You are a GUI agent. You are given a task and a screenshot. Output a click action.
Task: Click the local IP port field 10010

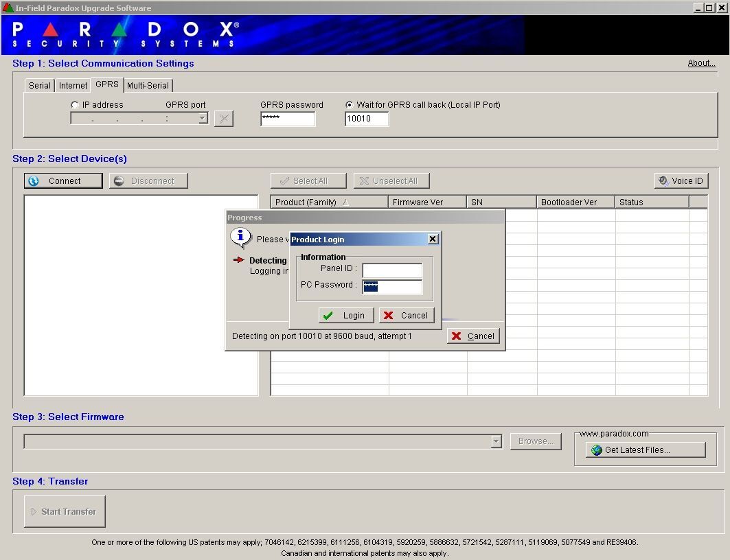coord(366,119)
